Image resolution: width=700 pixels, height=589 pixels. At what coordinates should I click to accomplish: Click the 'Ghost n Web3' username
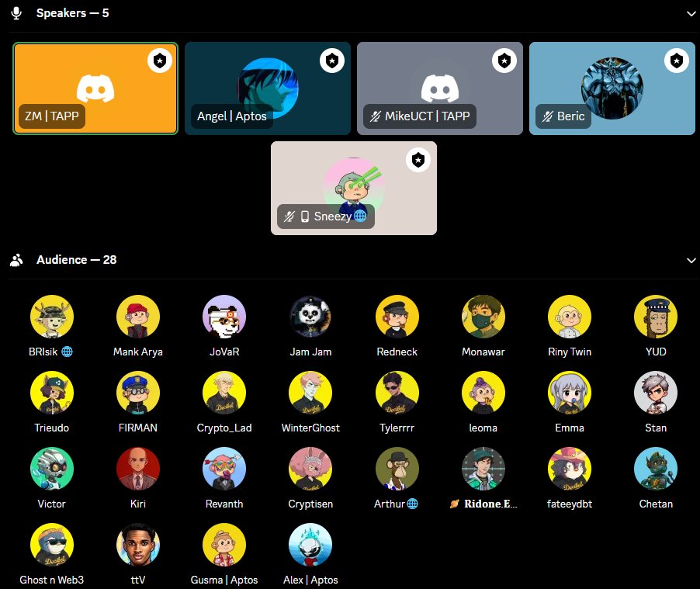tap(52, 580)
